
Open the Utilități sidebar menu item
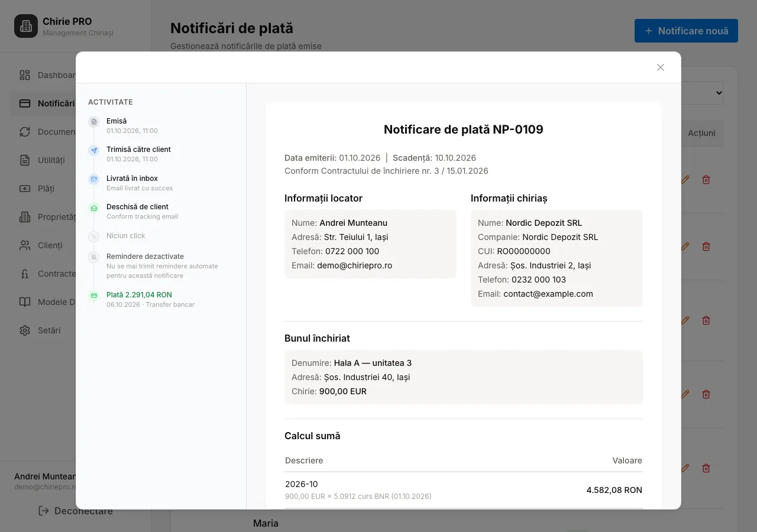43,160
